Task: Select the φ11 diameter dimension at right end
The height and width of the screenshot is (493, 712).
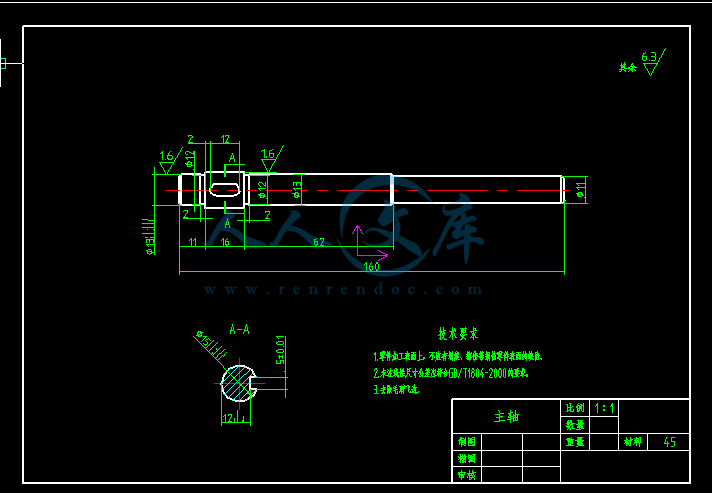Action: (581, 188)
